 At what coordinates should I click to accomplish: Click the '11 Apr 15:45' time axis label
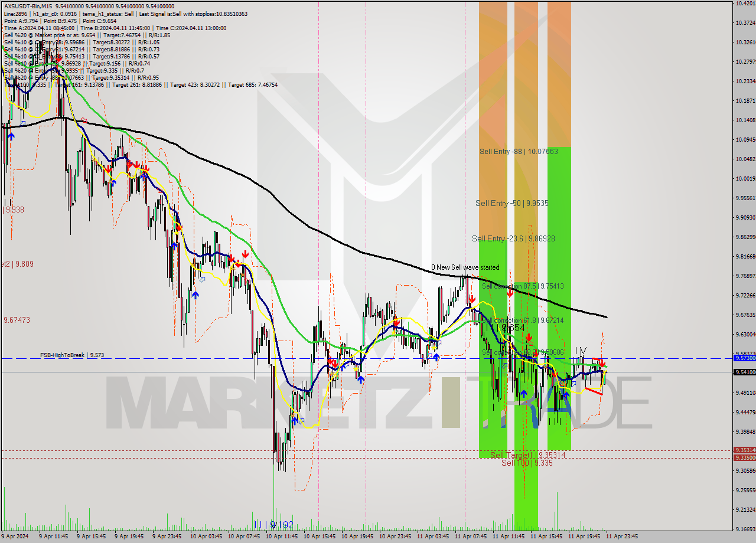[x=547, y=537]
